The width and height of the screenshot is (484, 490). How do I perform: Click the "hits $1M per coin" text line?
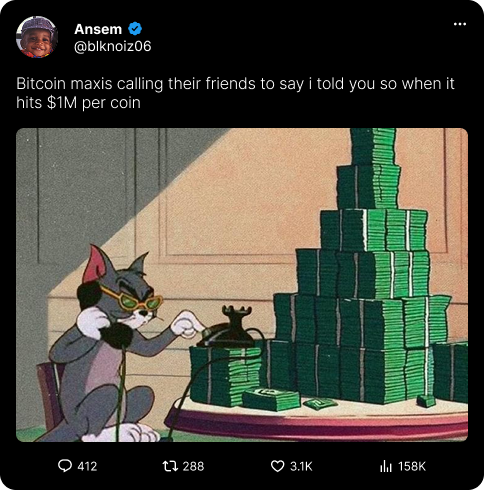tap(78, 103)
